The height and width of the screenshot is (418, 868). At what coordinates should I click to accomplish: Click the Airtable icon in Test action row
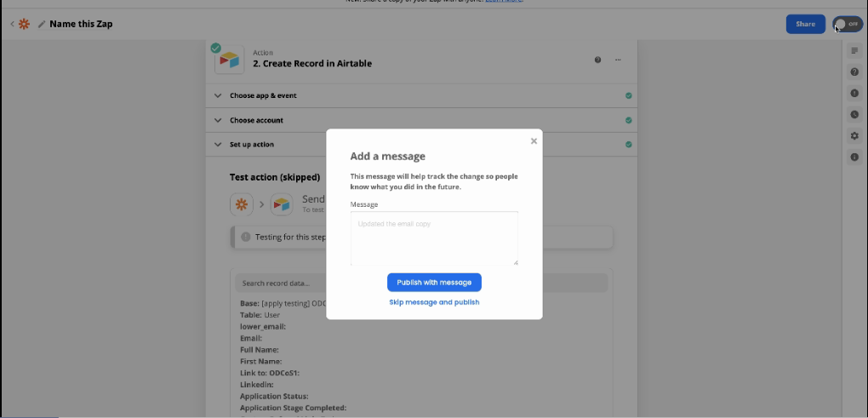281,204
